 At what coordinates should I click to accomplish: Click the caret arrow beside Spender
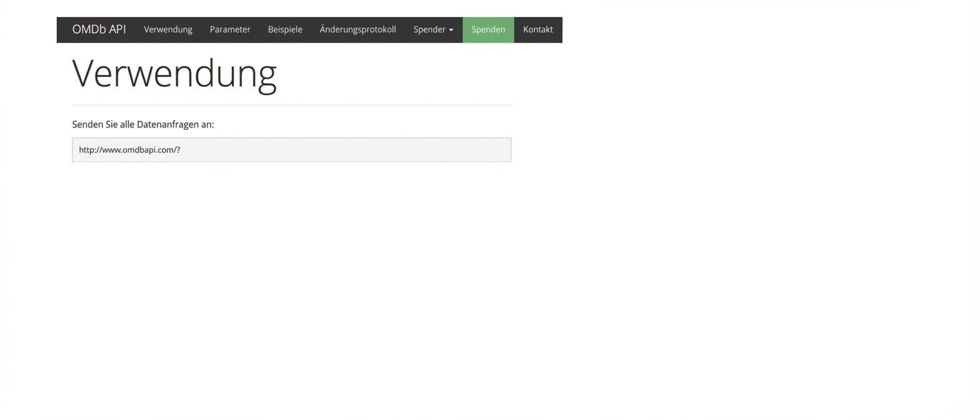[x=451, y=30]
